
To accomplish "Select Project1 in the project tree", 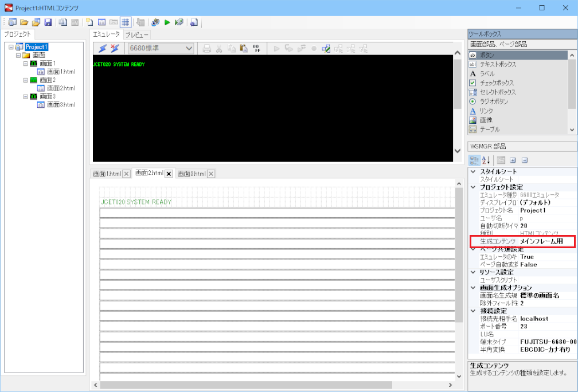I will click(37, 47).
